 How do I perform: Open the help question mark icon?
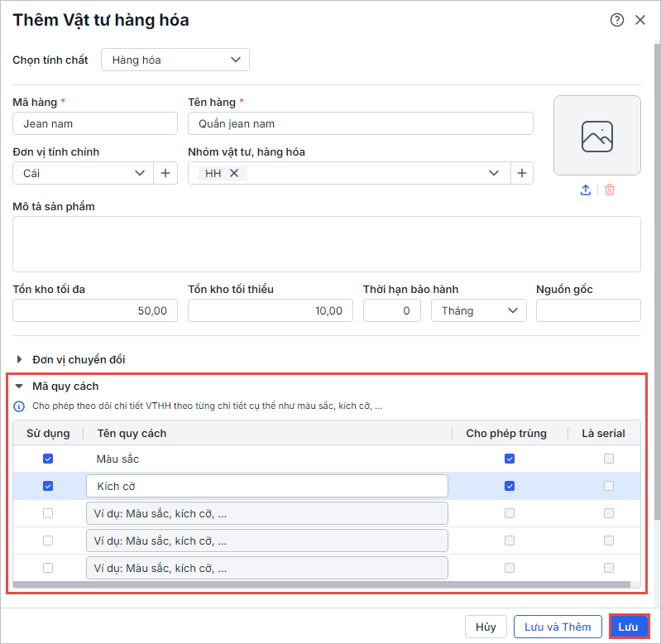point(617,21)
